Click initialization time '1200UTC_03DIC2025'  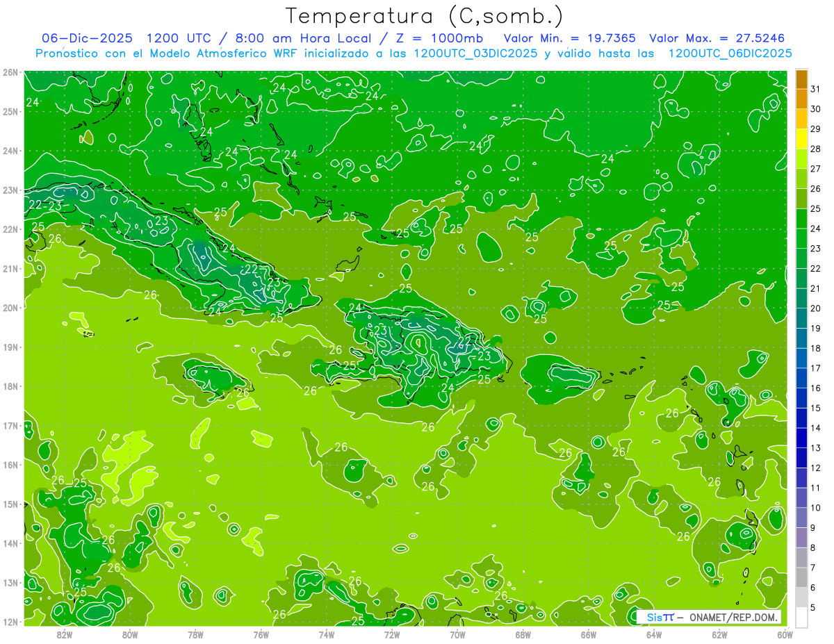[475, 53]
